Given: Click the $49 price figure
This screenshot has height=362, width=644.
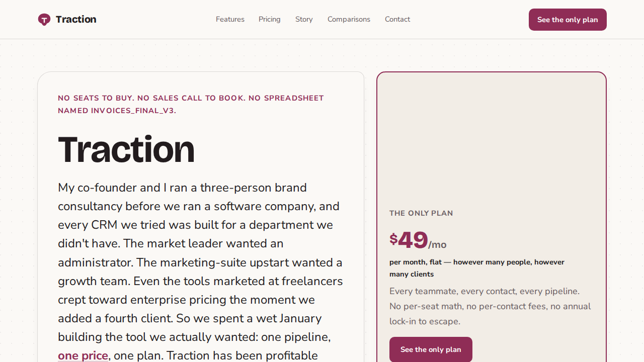Looking at the screenshot, I should (409, 240).
